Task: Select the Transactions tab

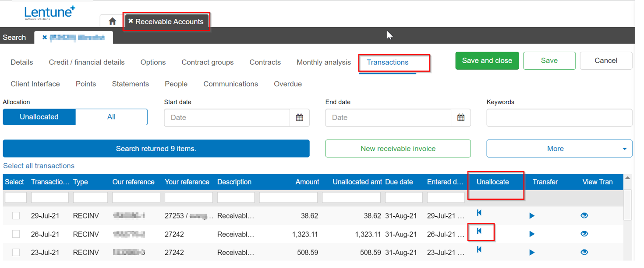Action: click(x=388, y=62)
